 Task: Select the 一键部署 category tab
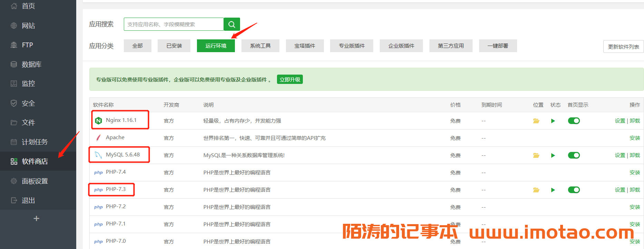pyautogui.click(x=498, y=46)
